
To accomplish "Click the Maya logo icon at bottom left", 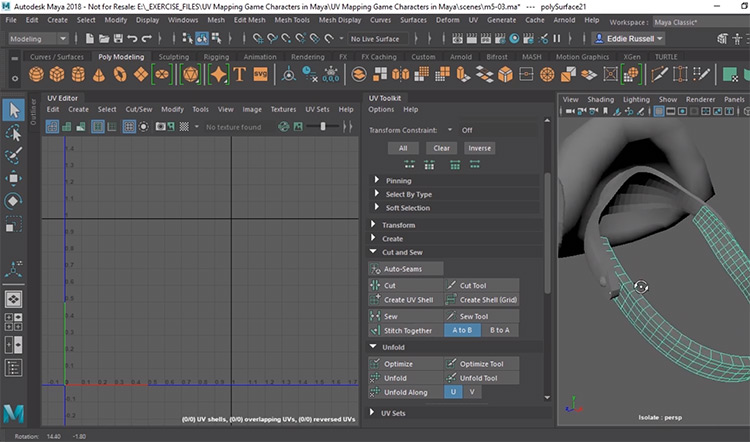I will click(x=13, y=413).
